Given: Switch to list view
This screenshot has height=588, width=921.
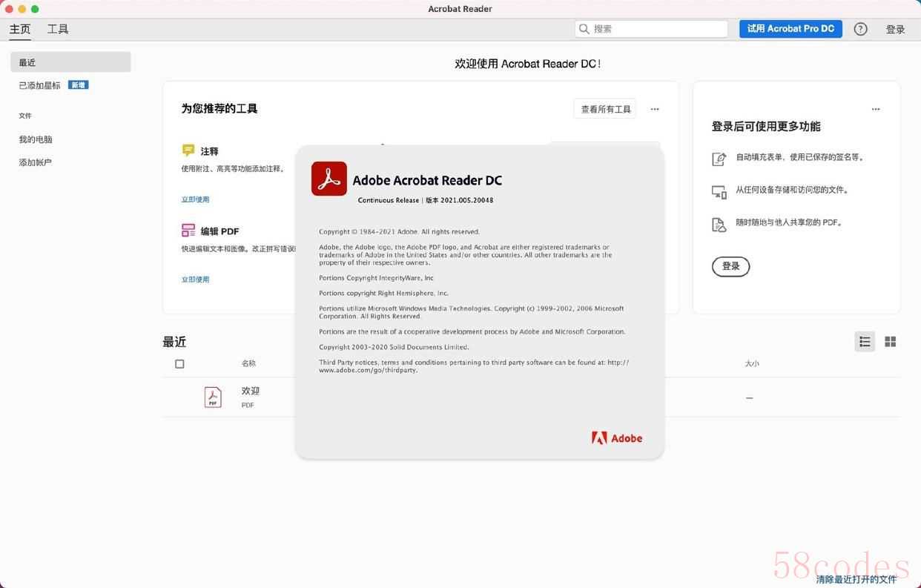Looking at the screenshot, I should [x=865, y=342].
